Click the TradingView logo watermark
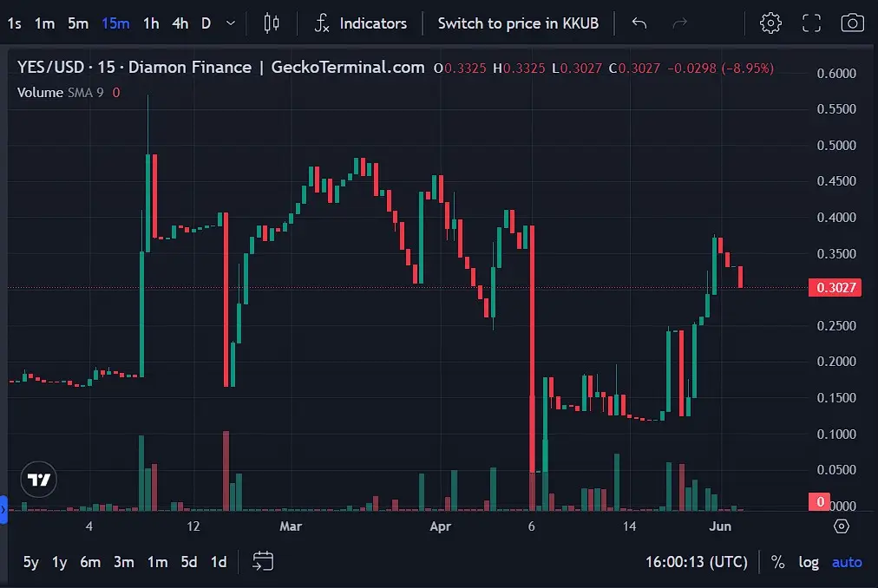Viewport: 878px width, 588px height. point(38,479)
